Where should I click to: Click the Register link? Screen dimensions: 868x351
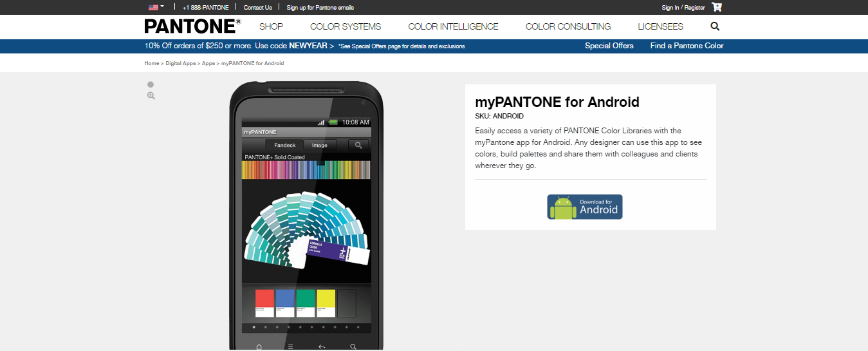click(694, 8)
